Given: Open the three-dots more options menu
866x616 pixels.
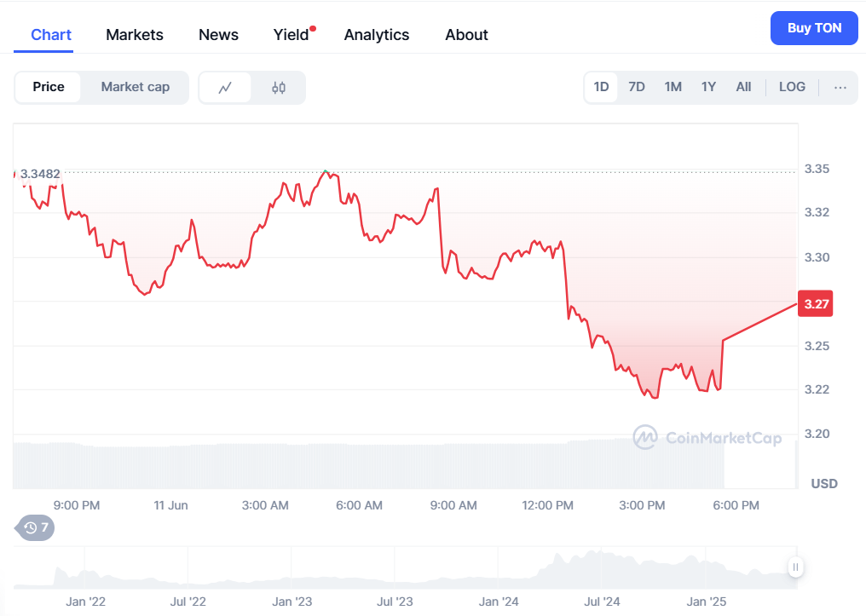Looking at the screenshot, I should (840, 87).
